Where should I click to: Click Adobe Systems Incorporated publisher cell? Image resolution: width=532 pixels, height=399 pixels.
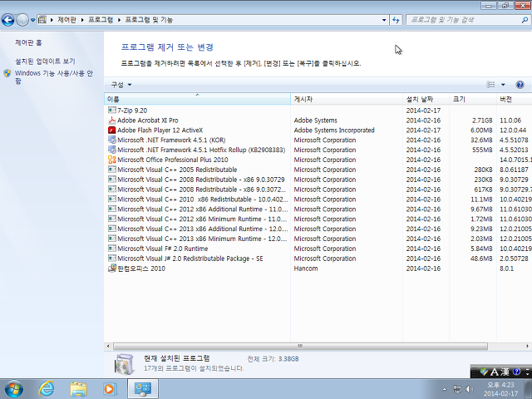point(334,130)
